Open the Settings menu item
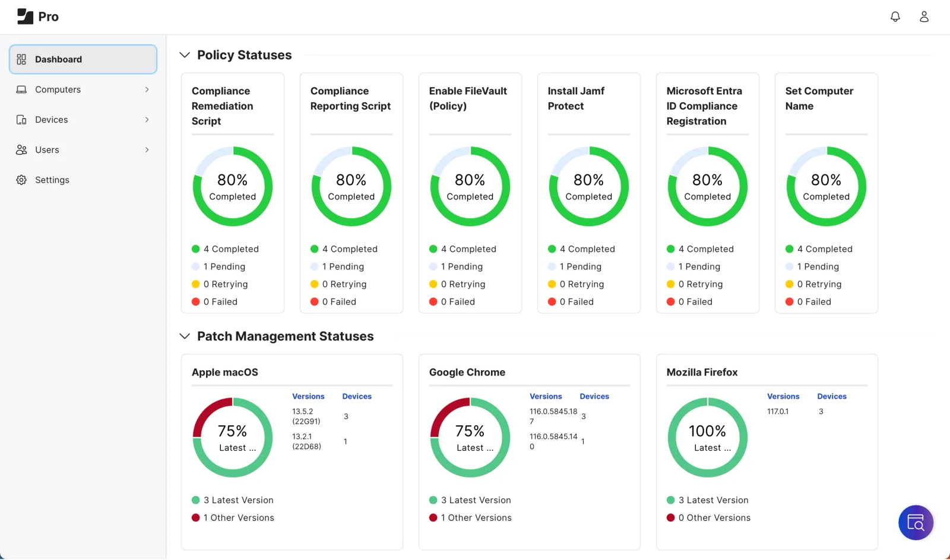Viewport: 950px width, 560px height. pyautogui.click(x=83, y=180)
